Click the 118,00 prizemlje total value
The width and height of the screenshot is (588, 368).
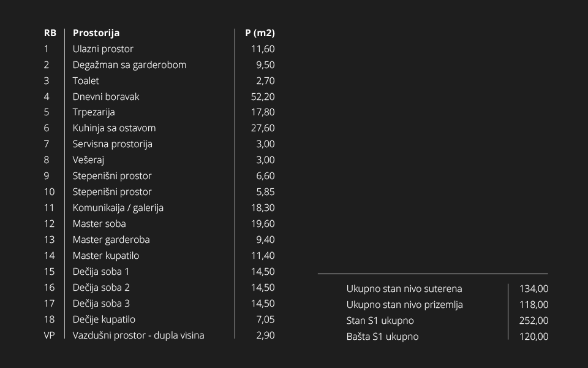point(533,305)
